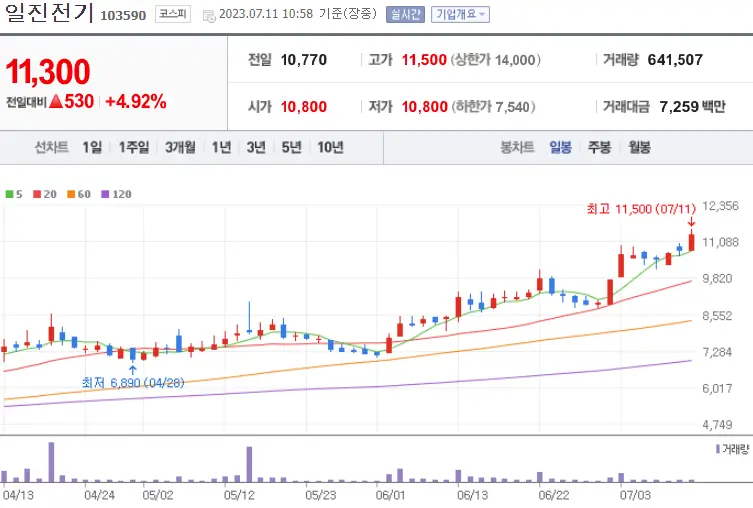
Task: Click the 07/03 date axis label
Action: coord(635,495)
